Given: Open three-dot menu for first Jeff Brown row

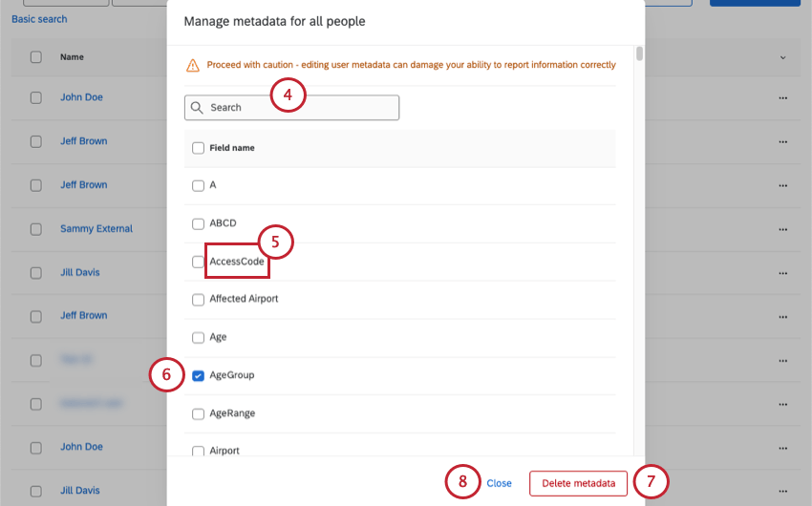Looking at the screenshot, I should click(783, 141).
